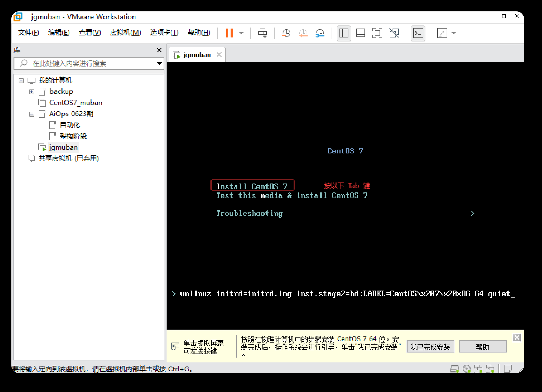Select the AiOps 0623期 folder
Screen dimensions: 542x392
click(71, 114)
